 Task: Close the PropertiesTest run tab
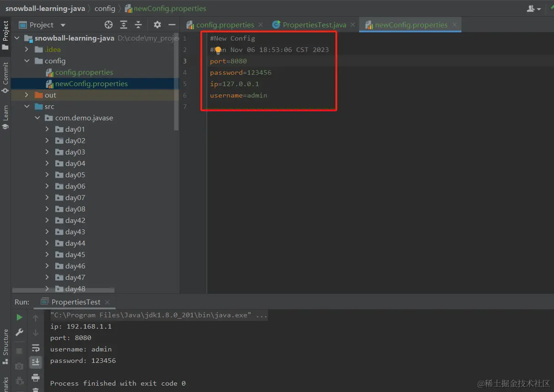pyautogui.click(x=107, y=302)
